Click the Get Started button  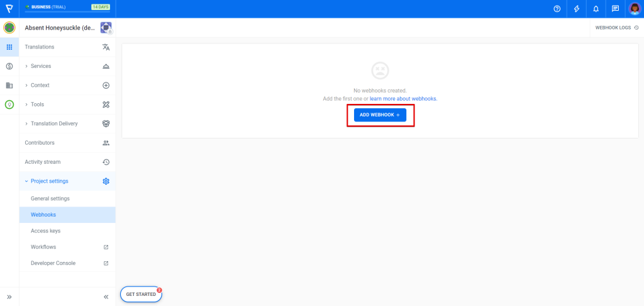pos(141,294)
